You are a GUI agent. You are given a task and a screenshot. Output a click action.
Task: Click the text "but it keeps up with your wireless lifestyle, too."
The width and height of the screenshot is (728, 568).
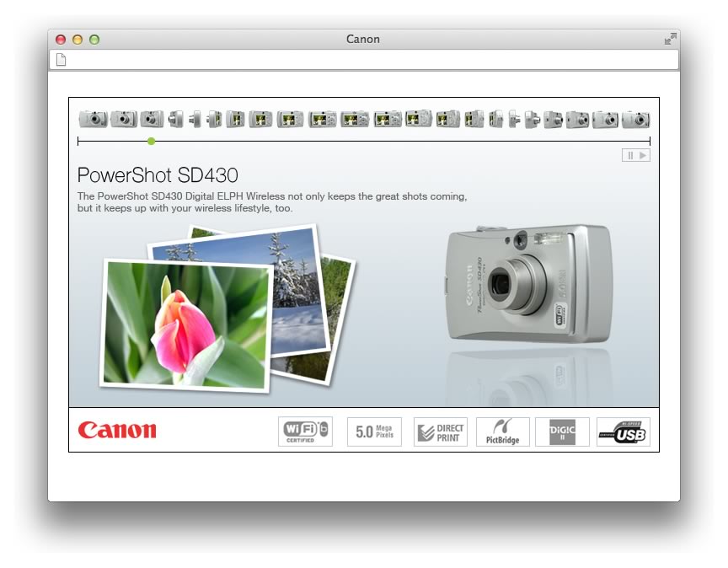185,208
